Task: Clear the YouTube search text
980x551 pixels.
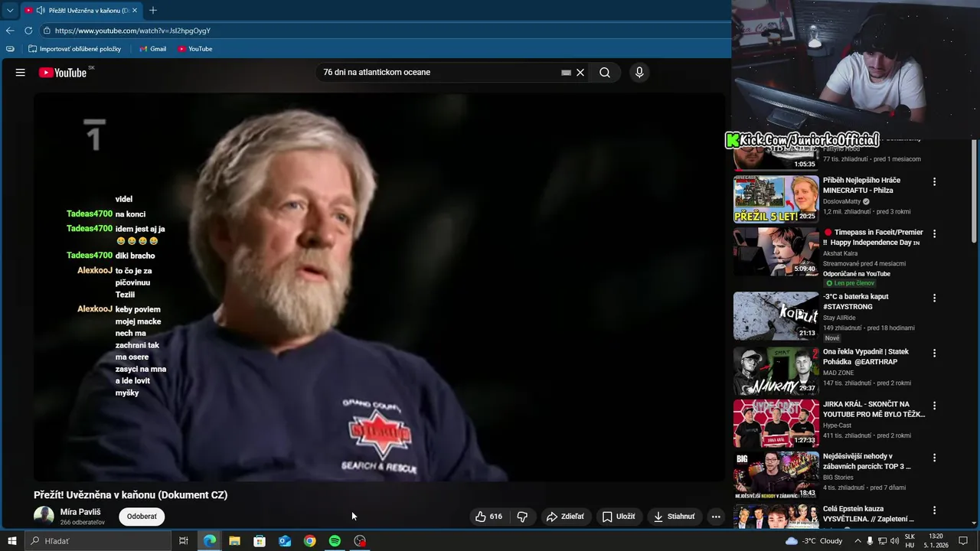Action: point(580,73)
